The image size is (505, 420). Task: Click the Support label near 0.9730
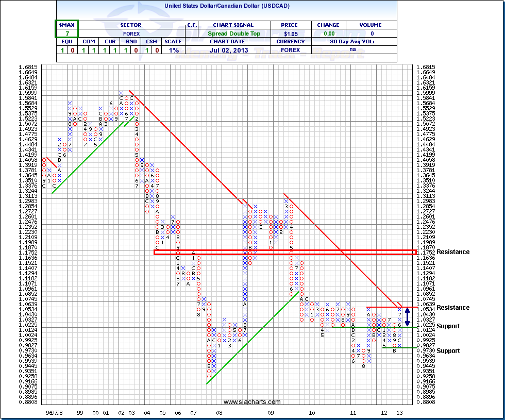coord(448,351)
